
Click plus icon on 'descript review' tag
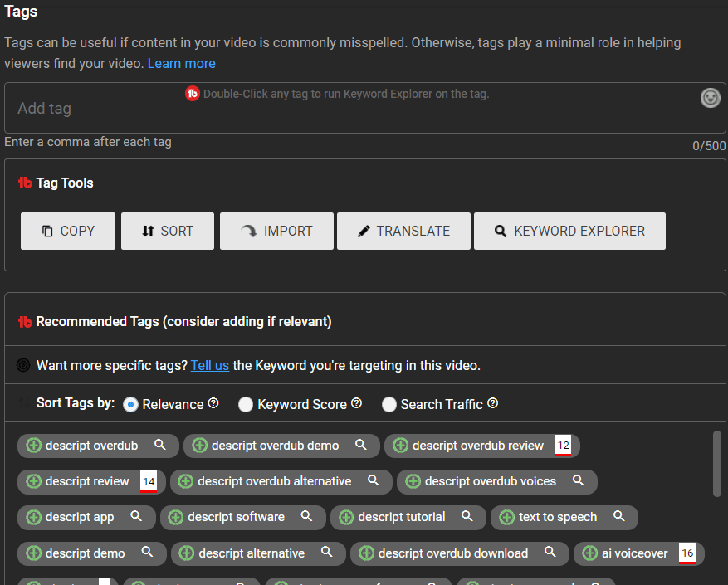33,481
